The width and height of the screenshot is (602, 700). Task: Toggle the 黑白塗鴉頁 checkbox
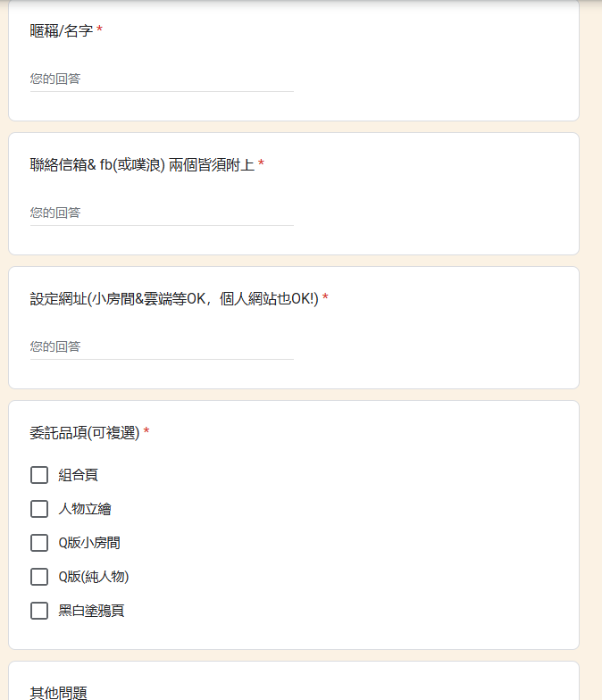(39, 611)
